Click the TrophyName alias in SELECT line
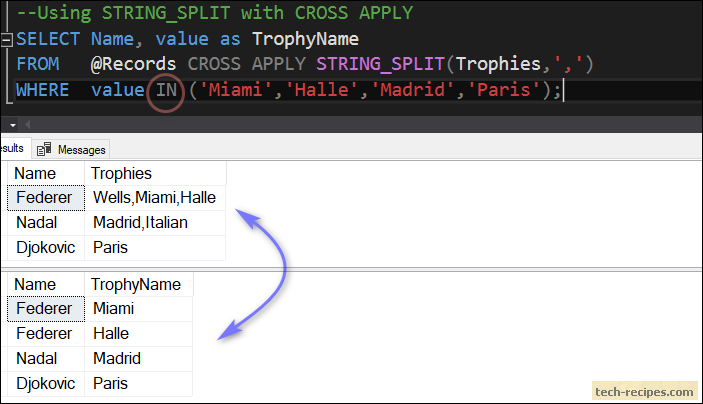Viewport: 703px width, 404px height. [305, 39]
